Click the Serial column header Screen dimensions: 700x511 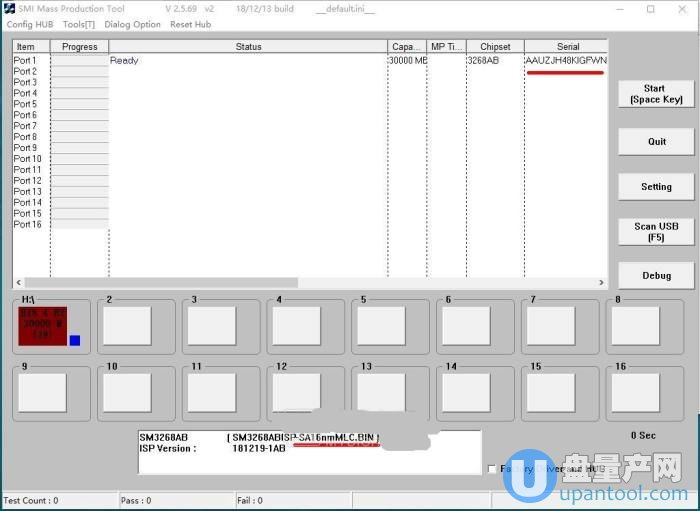(x=567, y=47)
